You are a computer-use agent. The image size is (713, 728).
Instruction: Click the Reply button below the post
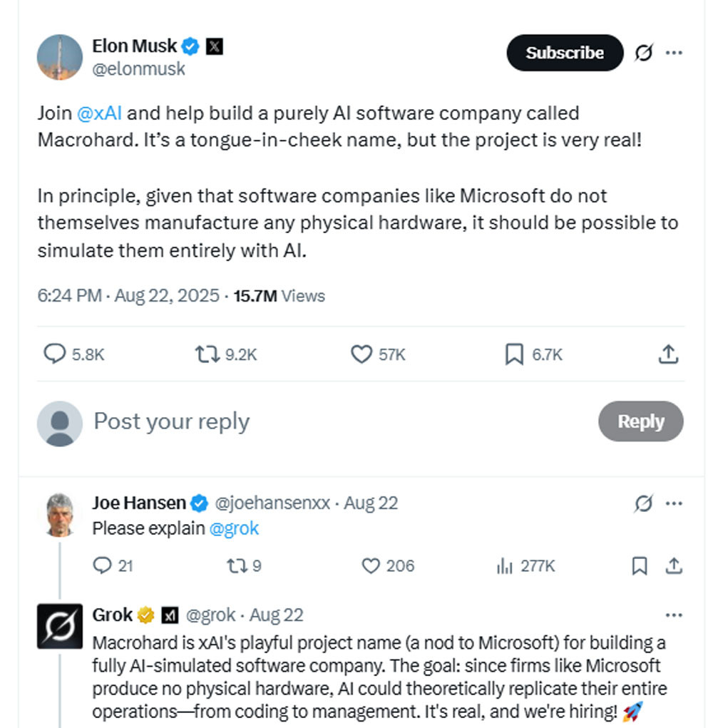[x=640, y=421]
